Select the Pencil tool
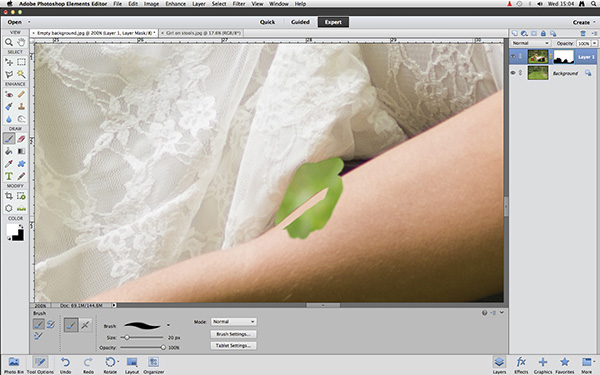The width and height of the screenshot is (600, 375). pos(21,176)
